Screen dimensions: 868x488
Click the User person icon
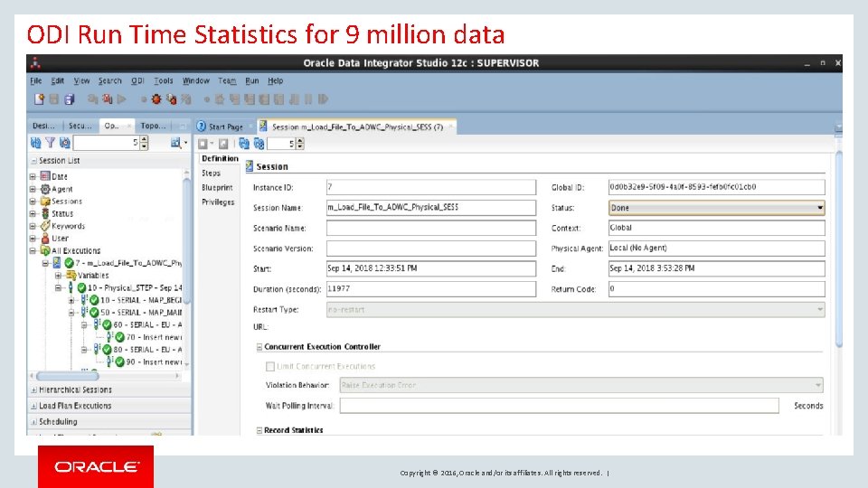(x=45, y=238)
